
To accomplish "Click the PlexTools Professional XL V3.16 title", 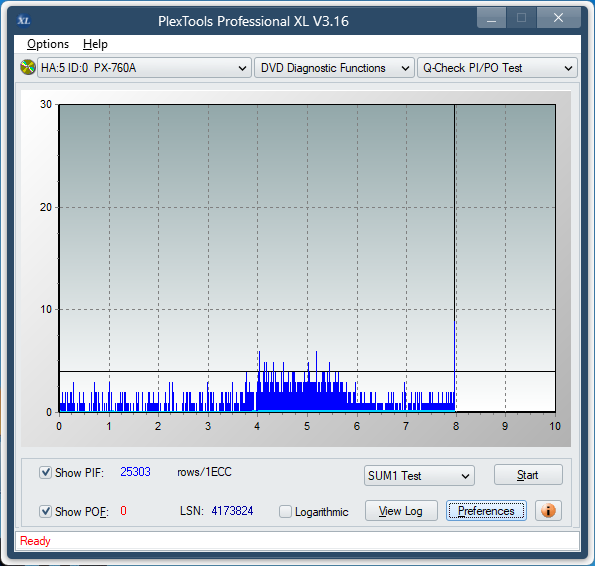I will [x=253, y=21].
